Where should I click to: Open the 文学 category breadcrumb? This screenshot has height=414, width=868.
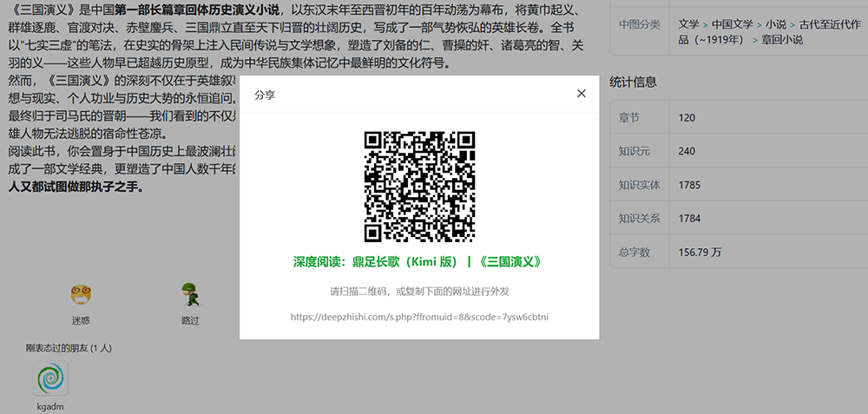[688, 24]
